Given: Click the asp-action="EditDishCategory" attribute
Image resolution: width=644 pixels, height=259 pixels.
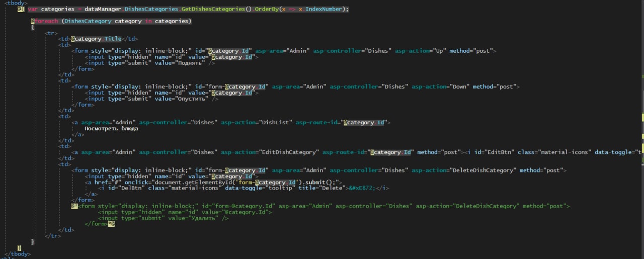Looking at the screenshot, I should tap(270, 152).
